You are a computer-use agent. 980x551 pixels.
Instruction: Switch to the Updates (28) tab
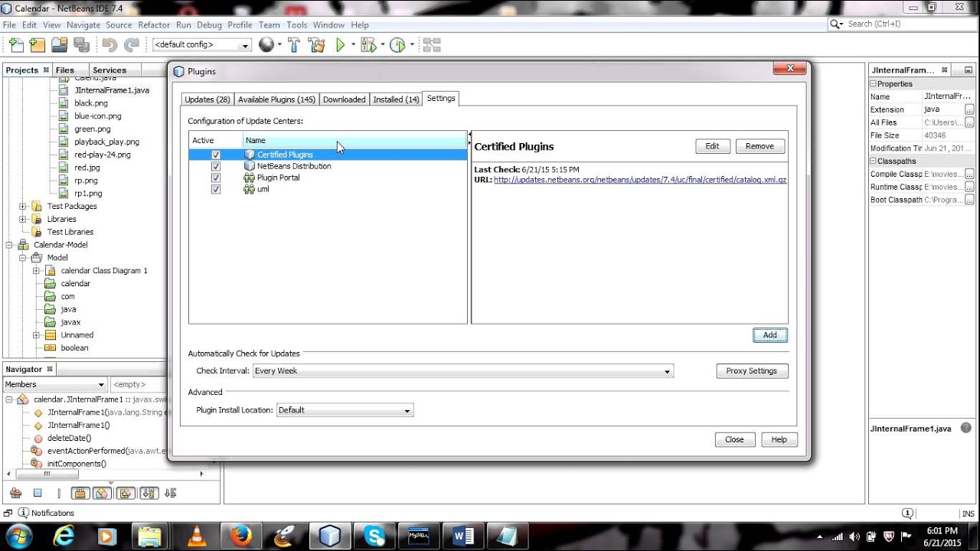(x=207, y=99)
